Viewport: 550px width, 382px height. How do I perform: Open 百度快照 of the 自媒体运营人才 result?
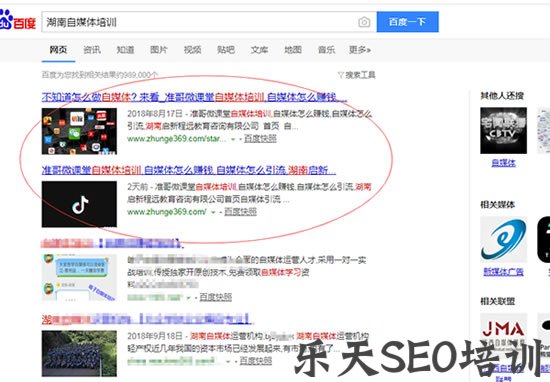pyautogui.click(x=216, y=297)
